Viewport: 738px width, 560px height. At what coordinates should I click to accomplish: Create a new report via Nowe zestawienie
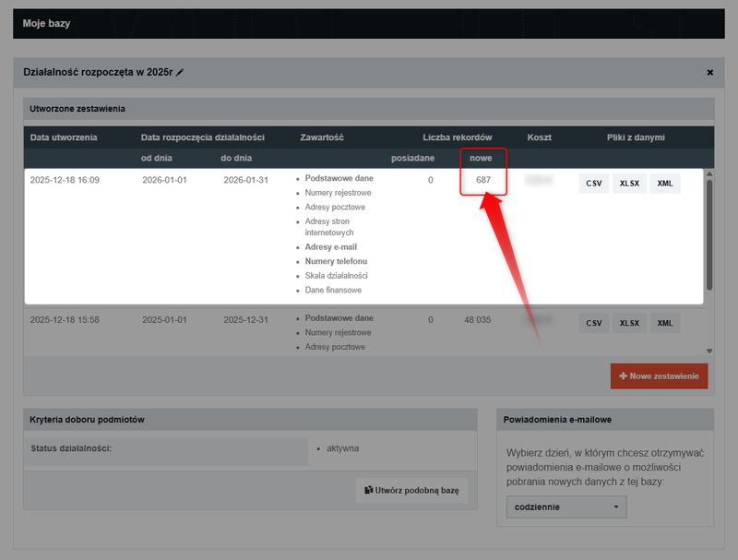click(659, 375)
